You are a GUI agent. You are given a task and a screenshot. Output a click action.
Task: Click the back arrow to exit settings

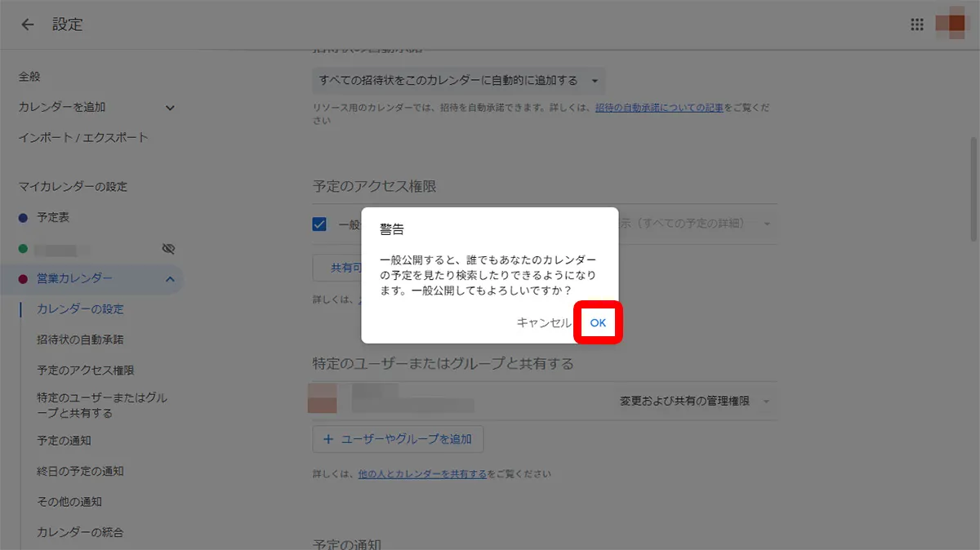coord(26,24)
